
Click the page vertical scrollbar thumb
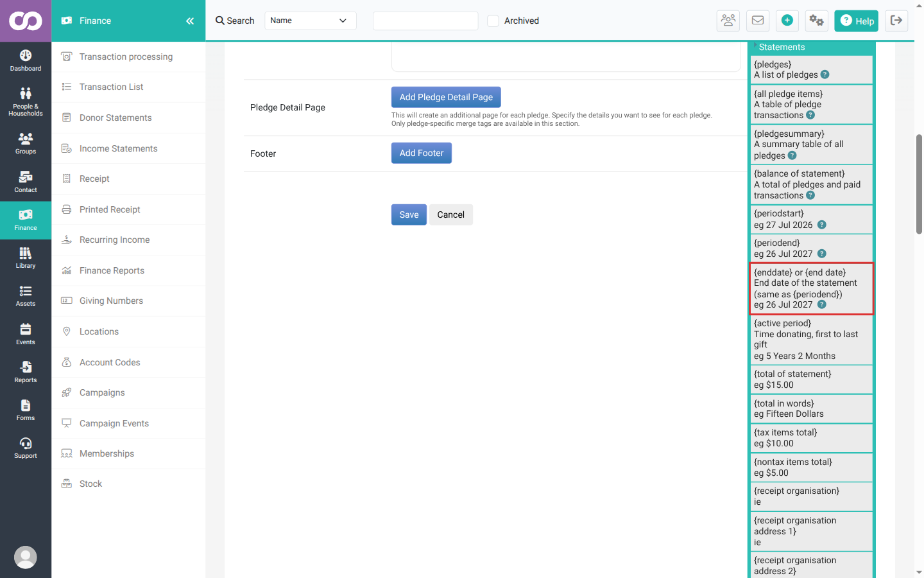pos(919,184)
